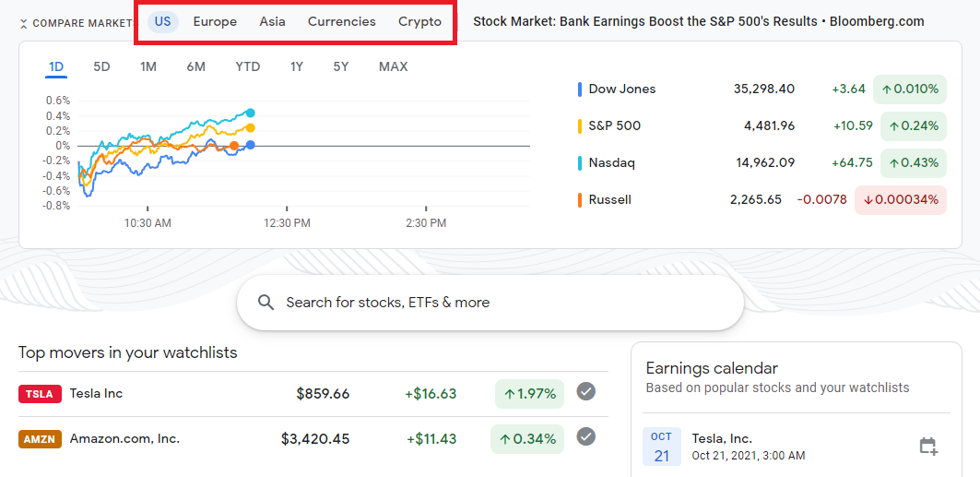Open the Tesla Inc watchlist row
Screen dimensions: 980x477
313,394
